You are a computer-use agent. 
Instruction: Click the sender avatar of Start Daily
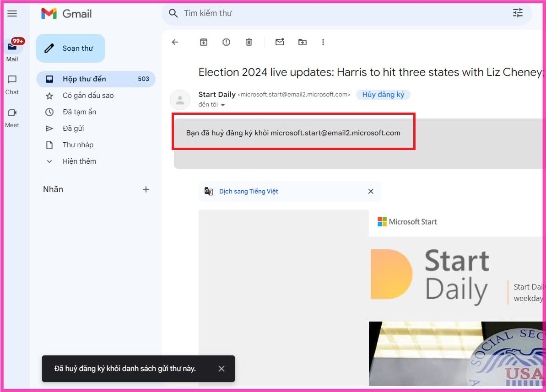[x=180, y=100]
